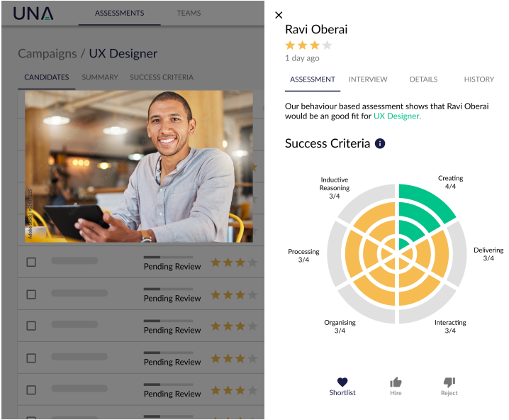The image size is (509, 420).
Task: Open the History tab
Action: click(479, 79)
